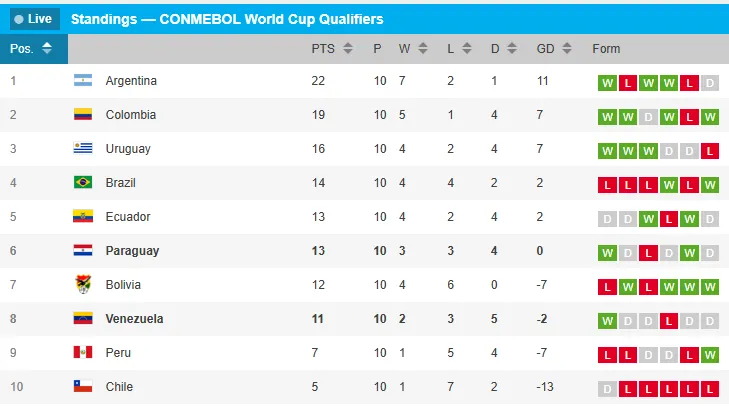Screen dimensions: 729x410
Task: Click the Peru flag icon
Action: point(83,353)
